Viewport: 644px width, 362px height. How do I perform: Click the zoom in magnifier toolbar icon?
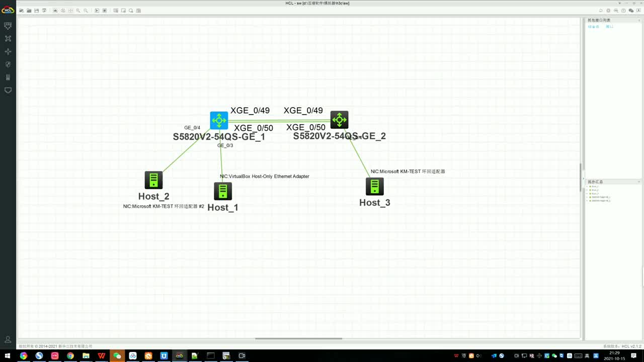click(78, 11)
